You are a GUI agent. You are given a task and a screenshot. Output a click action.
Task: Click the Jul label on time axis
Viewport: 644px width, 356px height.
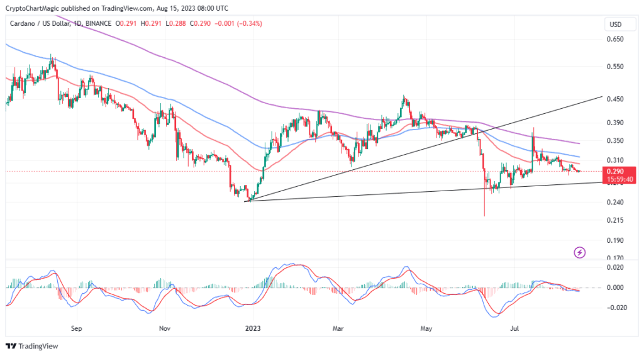click(514, 328)
